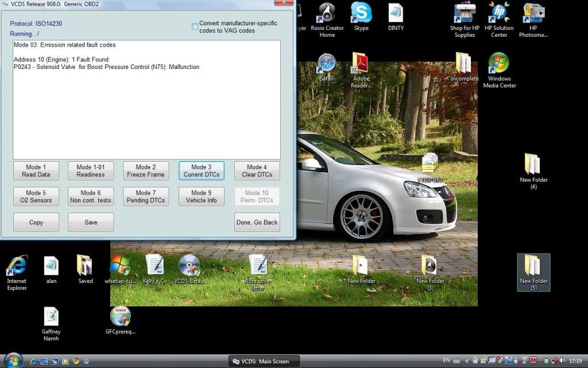The height and width of the screenshot is (368, 588).
Task: Open the Aura cover letter document
Action: (258, 273)
